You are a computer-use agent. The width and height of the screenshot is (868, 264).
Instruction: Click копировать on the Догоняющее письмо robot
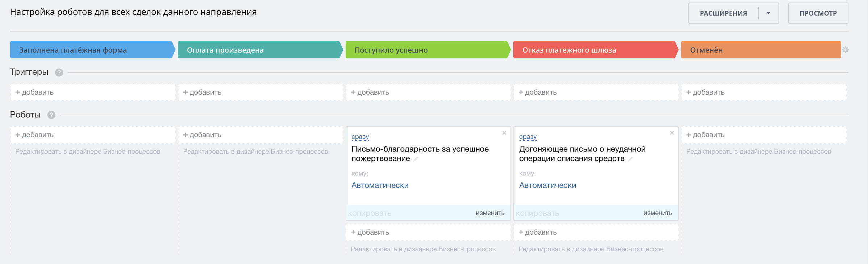537,214
